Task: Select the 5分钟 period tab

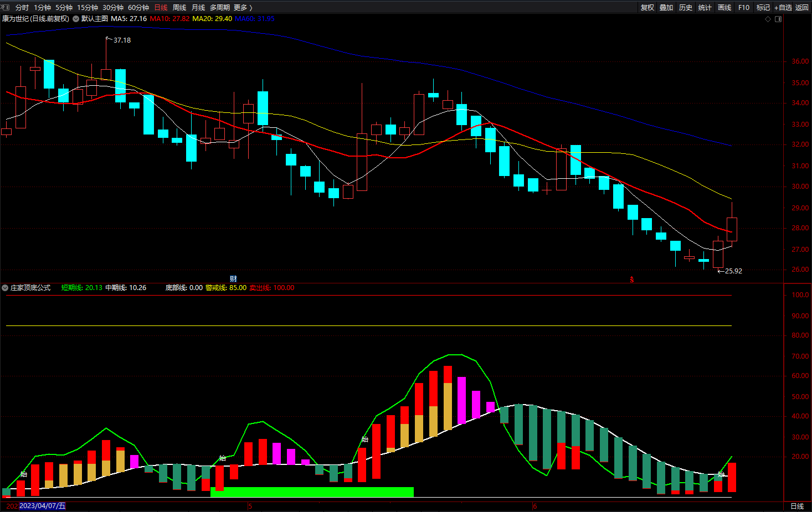Action: [64, 7]
